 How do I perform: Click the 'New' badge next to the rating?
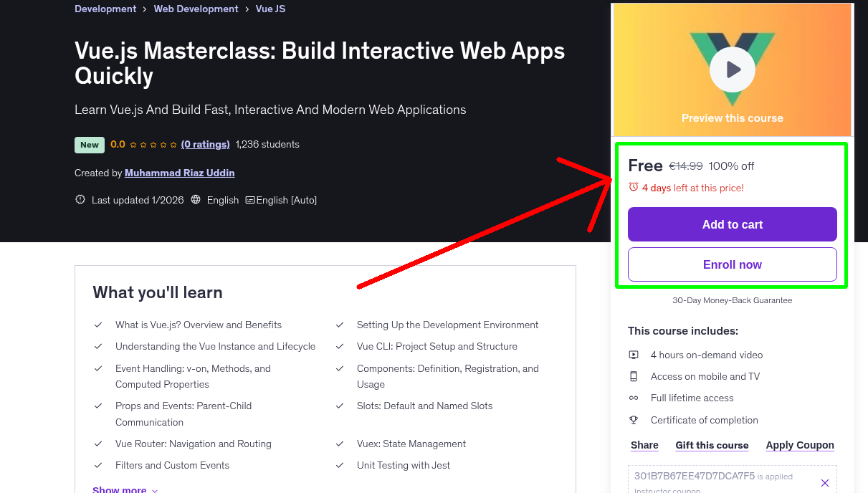click(89, 144)
